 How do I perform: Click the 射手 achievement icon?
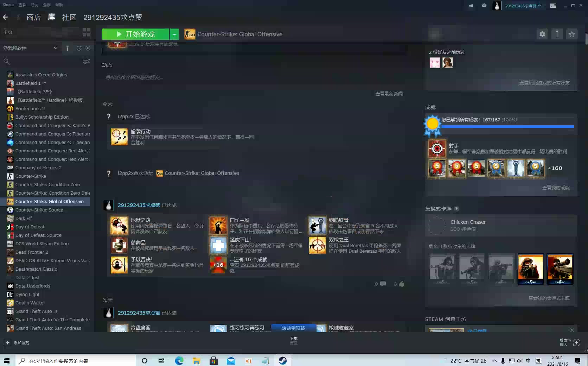click(437, 149)
